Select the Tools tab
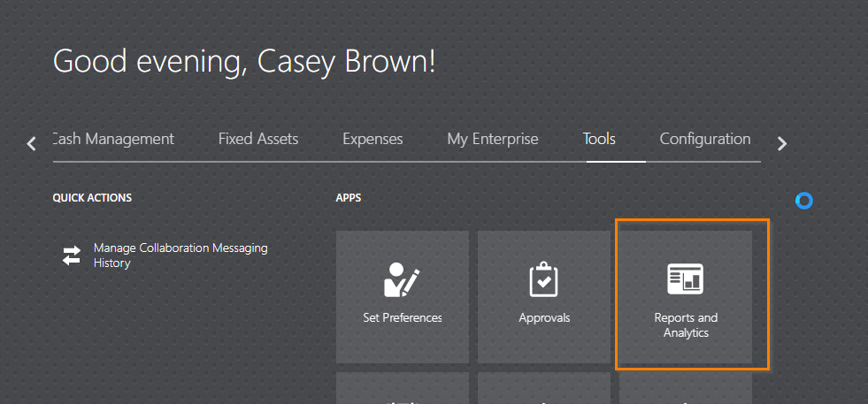The image size is (868, 404). coord(599,139)
